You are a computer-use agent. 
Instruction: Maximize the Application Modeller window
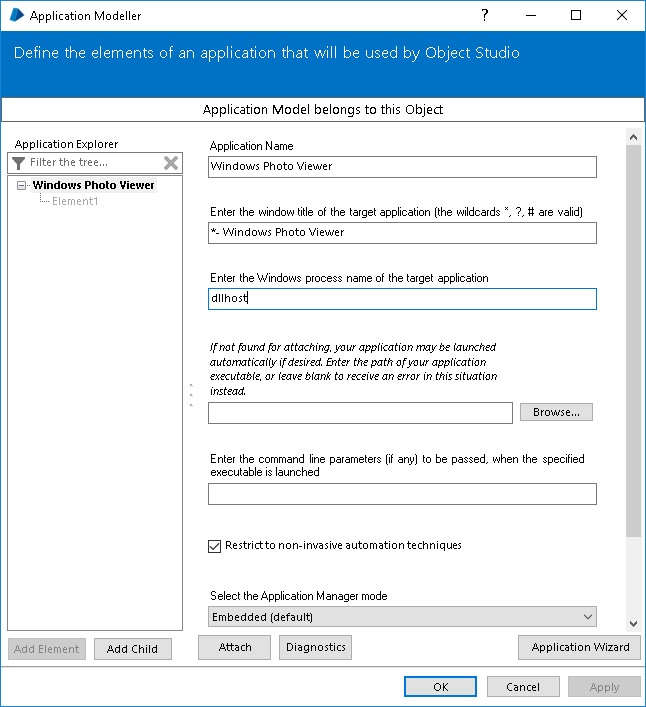[x=576, y=15]
